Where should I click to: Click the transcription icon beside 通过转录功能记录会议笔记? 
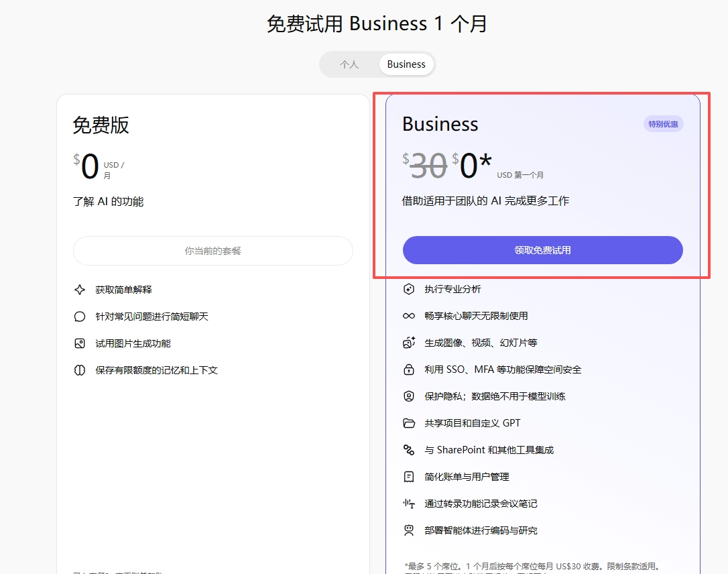tap(409, 504)
